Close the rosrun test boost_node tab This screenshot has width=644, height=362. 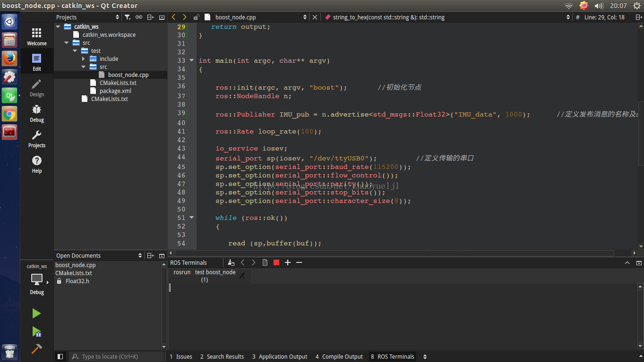tap(242, 276)
